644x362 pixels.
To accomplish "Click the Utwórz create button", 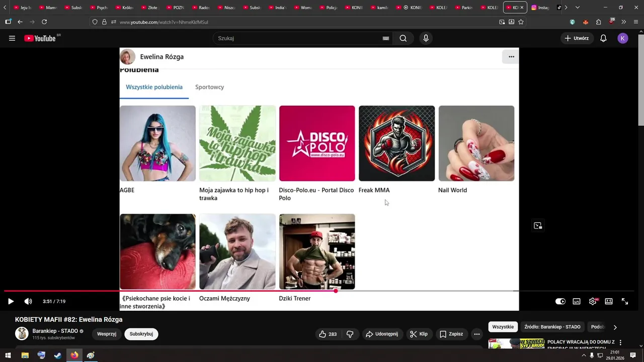I will tap(577, 38).
